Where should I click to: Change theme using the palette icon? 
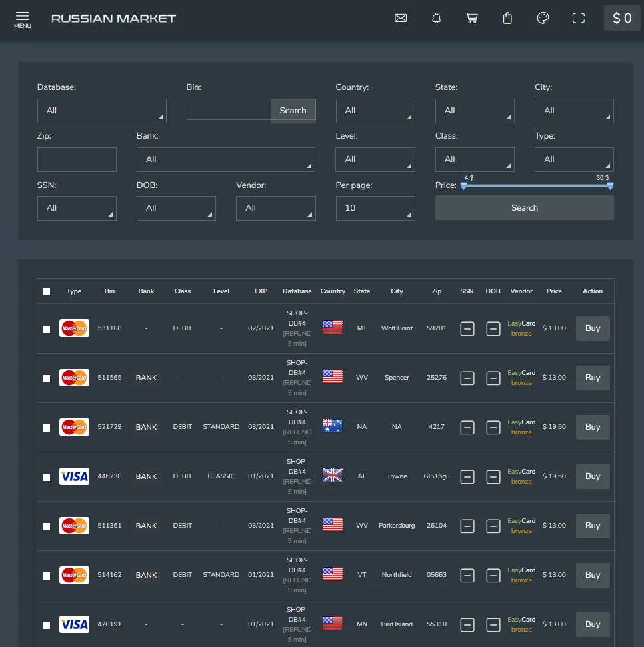pos(543,18)
